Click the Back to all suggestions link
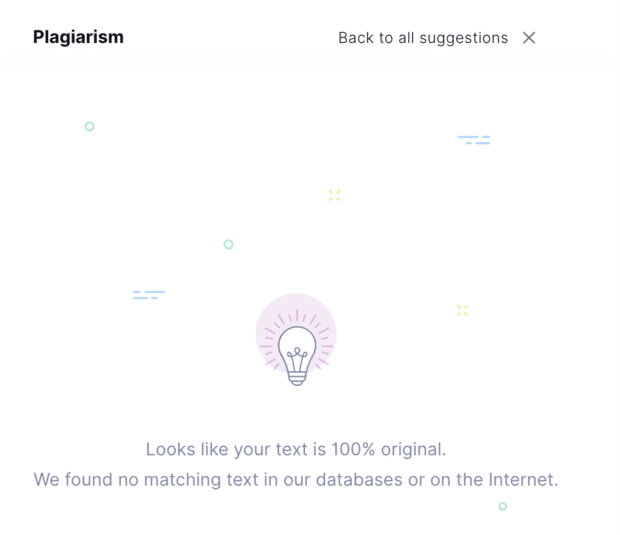The width and height of the screenshot is (620, 535). click(x=422, y=38)
